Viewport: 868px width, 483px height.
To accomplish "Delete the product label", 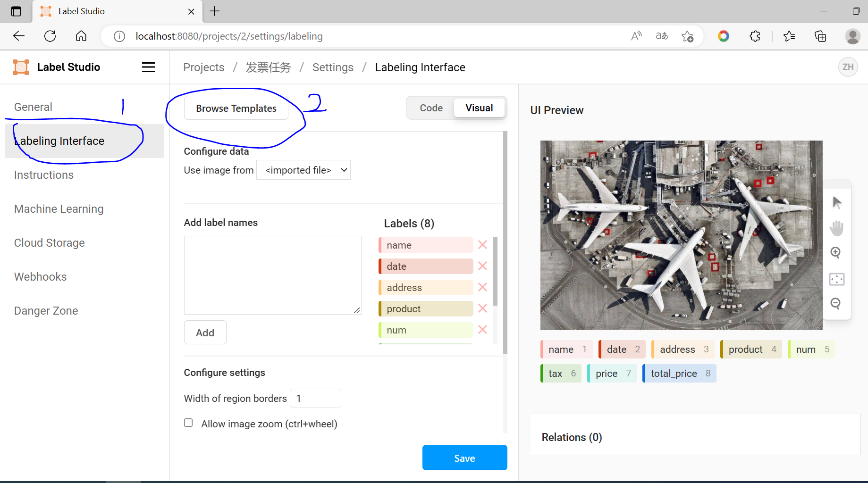I will [x=482, y=308].
